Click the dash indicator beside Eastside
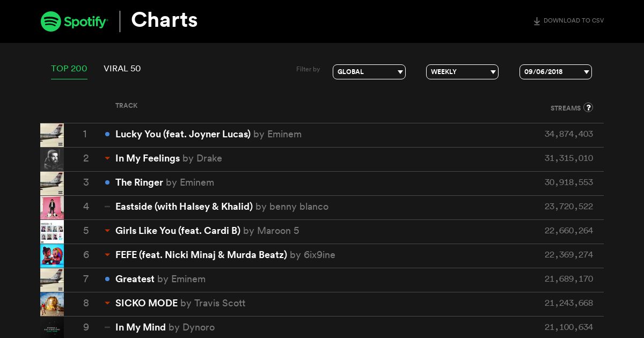This screenshot has height=338, width=644. click(x=107, y=207)
